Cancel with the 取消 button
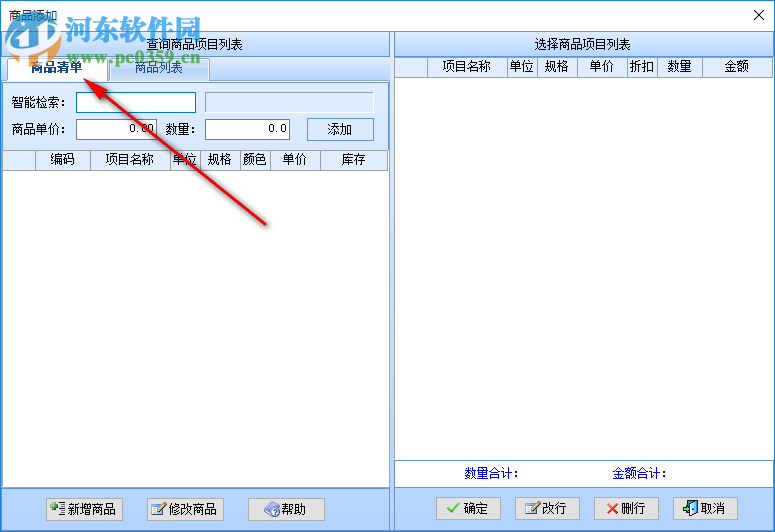The image size is (775, 532). point(705,508)
